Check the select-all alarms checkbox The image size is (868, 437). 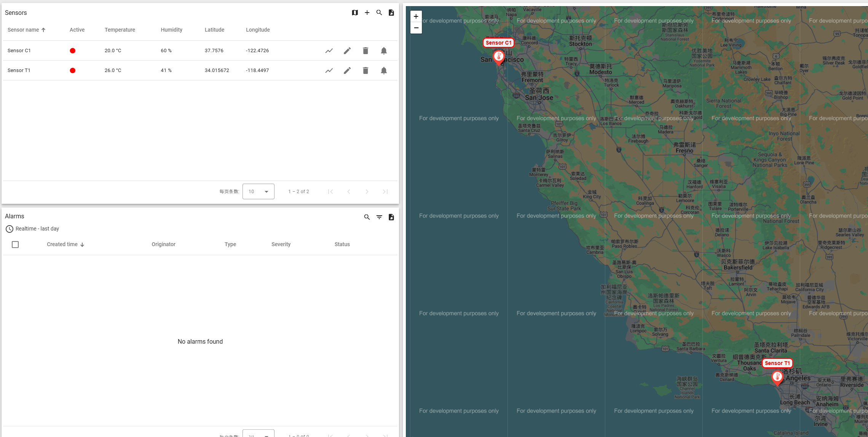(x=15, y=245)
